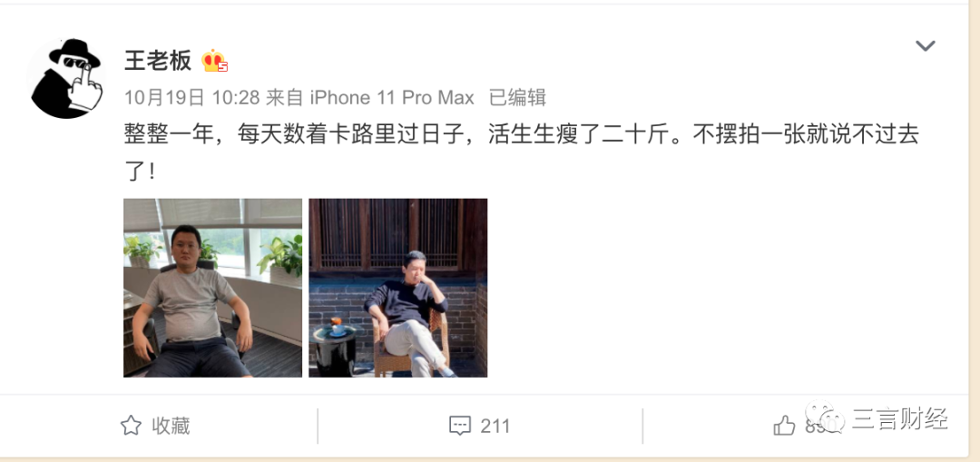The width and height of the screenshot is (980, 462).
Task: Click the star favorite icon
Action: pos(131,426)
